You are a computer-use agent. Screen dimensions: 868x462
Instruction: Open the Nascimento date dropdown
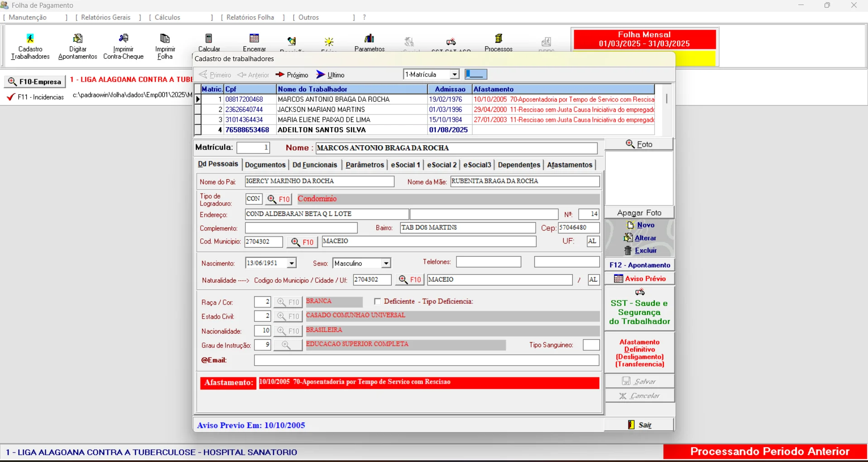tap(292, 263)
